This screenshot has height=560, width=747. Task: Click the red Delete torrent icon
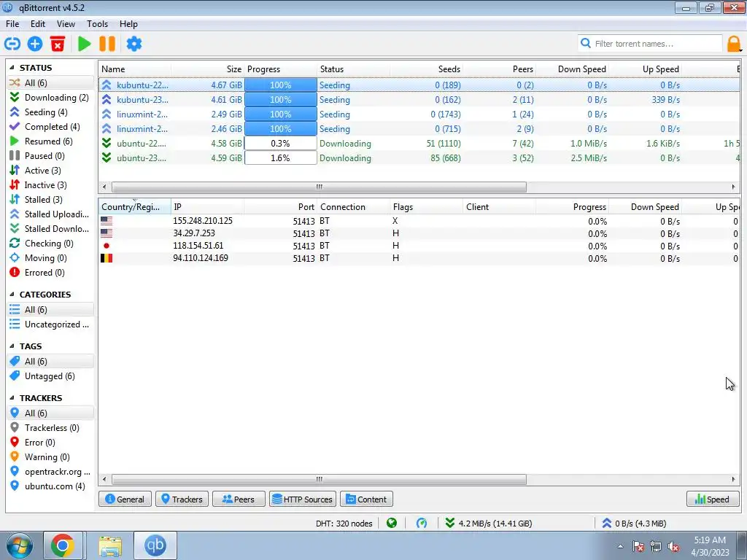coord(58,44)
